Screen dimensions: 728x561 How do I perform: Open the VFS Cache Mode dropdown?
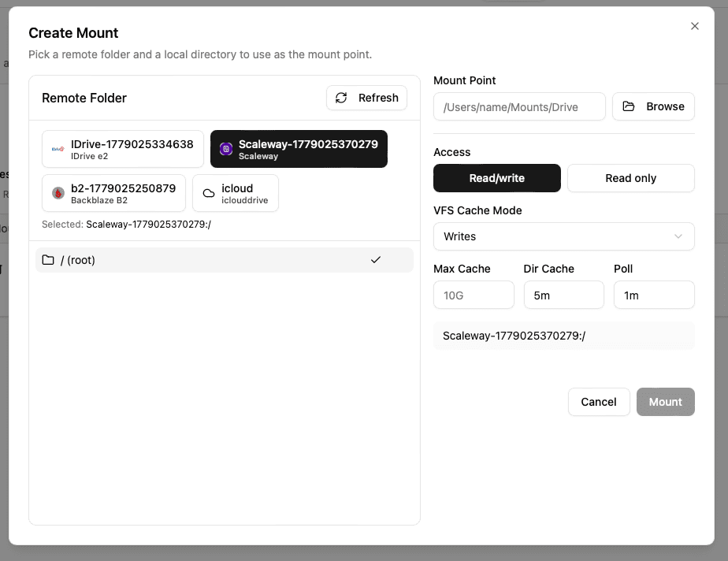(x=563, y=236)
